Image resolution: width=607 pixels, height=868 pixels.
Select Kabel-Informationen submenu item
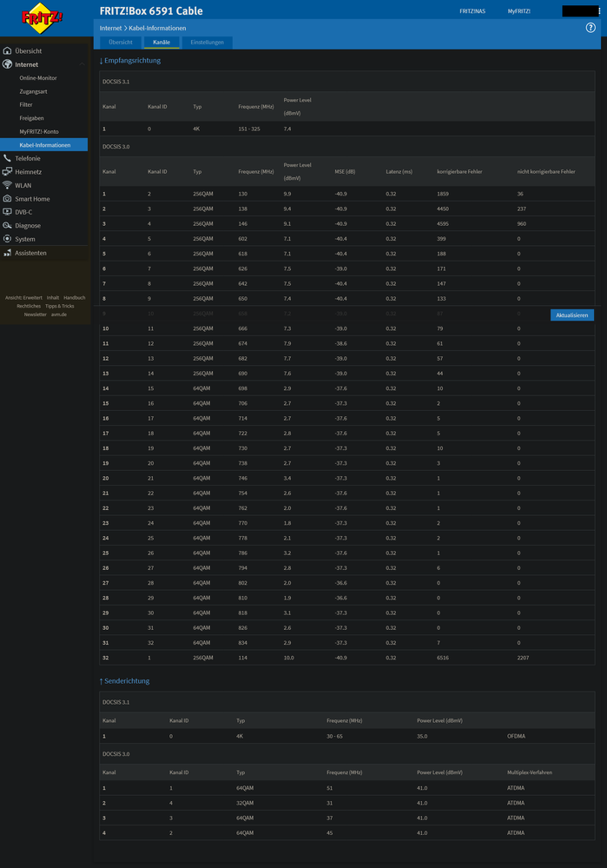[x=43, y=145]
